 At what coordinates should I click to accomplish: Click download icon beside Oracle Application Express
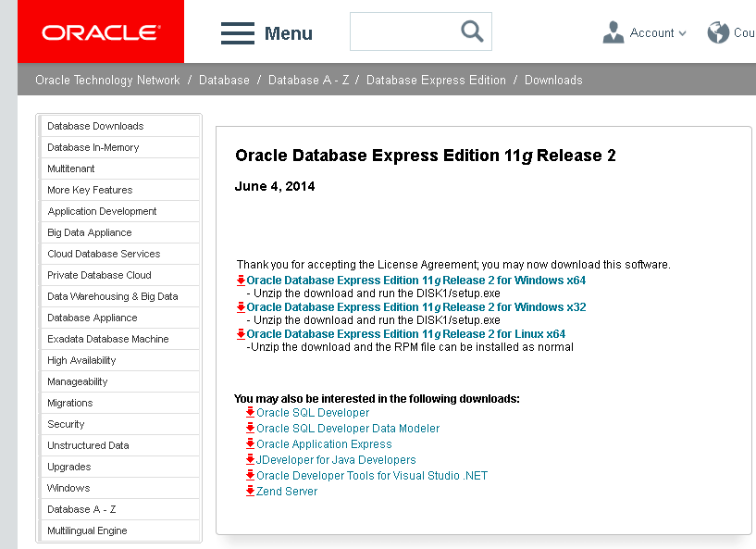tap(250, 443)
